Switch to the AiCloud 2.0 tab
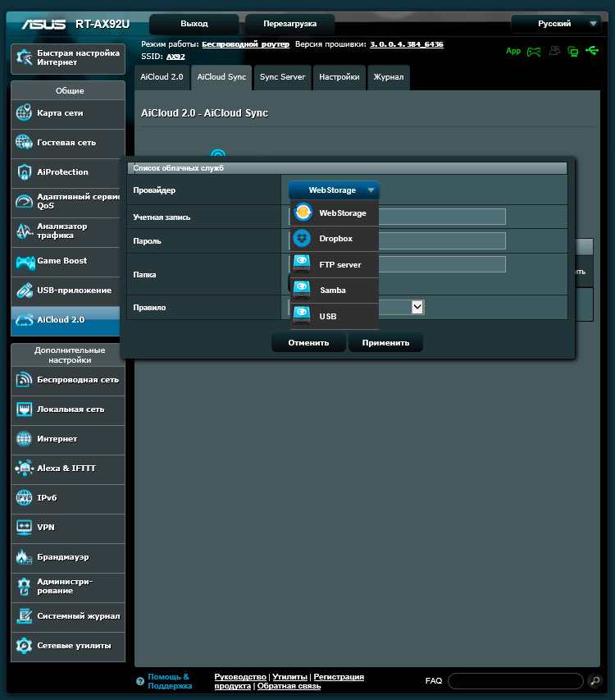This screenshot has width=615, height=700. pos(162,77)
